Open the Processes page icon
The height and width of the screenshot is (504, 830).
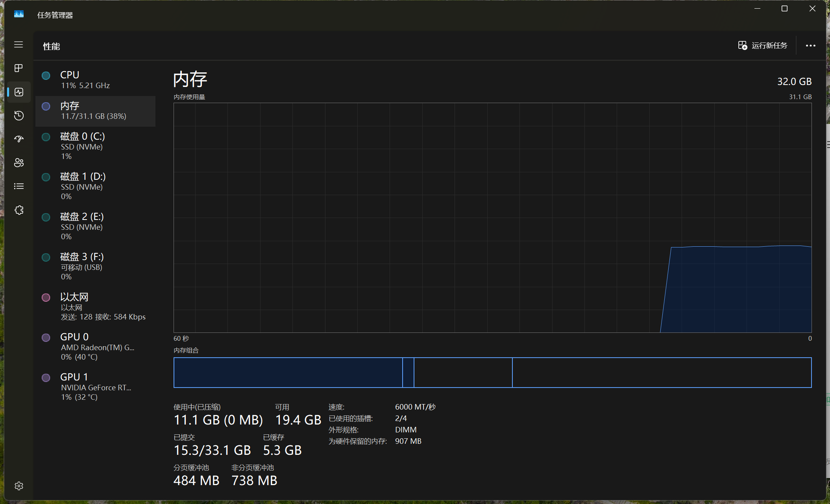pyautogui.click(x=18, y=68)
